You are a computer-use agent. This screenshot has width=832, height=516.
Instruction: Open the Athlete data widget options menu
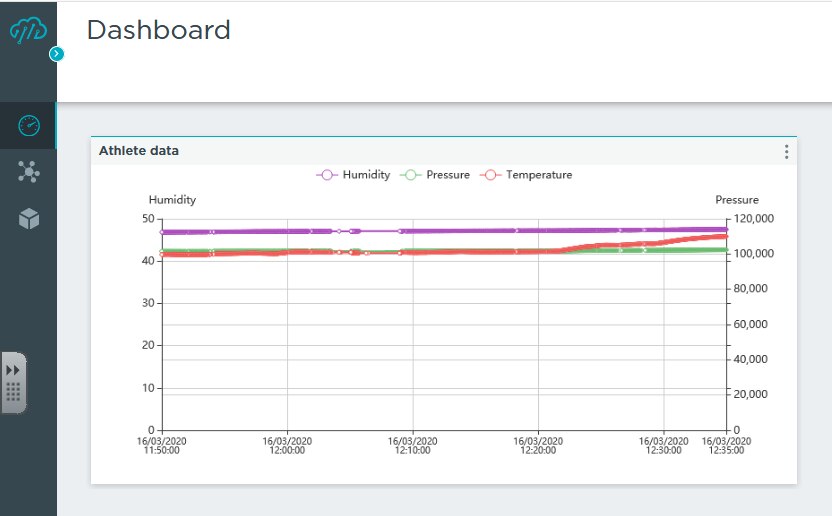pos(786,152)
